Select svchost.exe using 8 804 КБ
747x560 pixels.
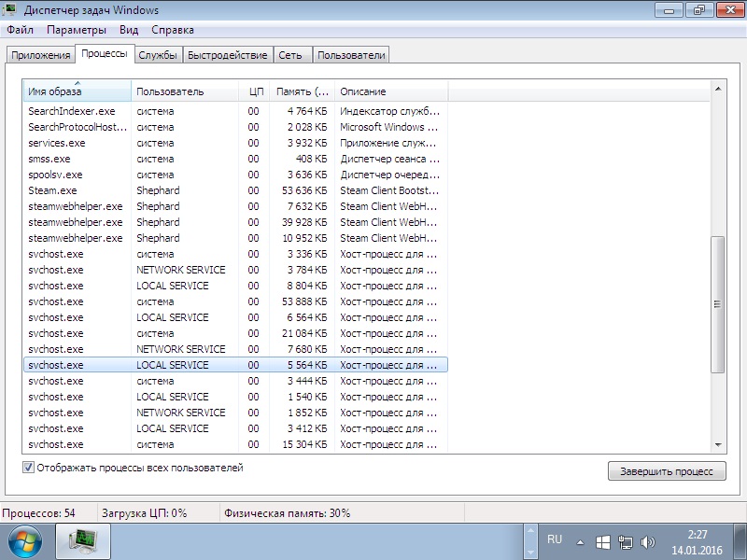coord(235,286)
